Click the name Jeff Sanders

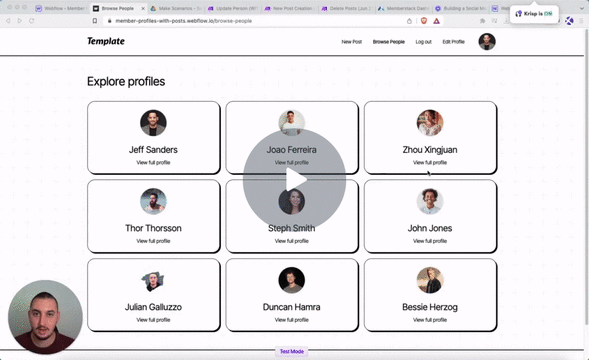pos(153,150)
